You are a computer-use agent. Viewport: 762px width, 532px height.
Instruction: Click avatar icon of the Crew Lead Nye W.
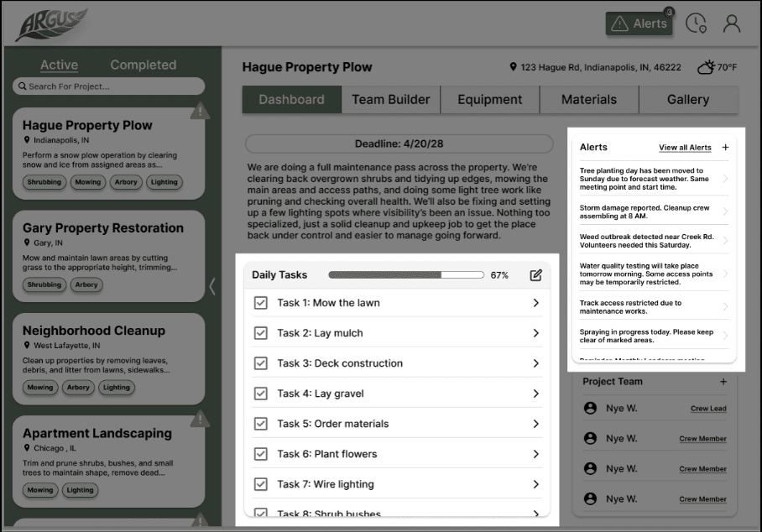click(x=590, y=408)
